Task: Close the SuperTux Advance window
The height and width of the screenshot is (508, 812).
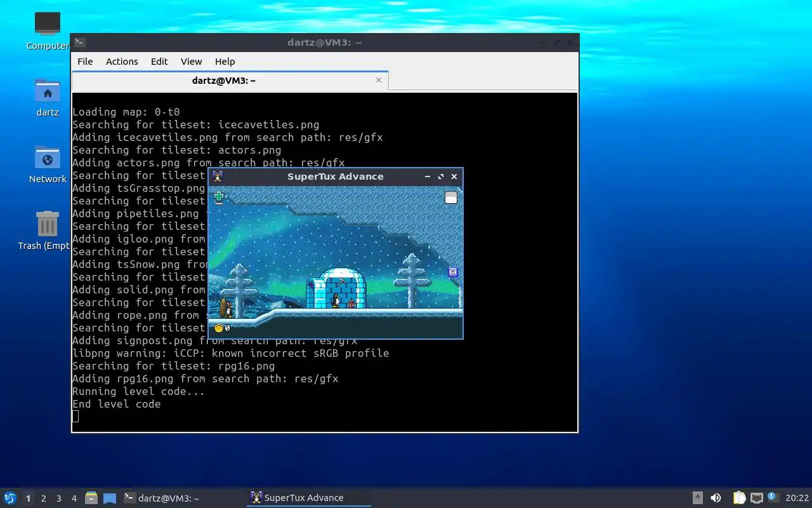Action: click(x=454, y=177)
